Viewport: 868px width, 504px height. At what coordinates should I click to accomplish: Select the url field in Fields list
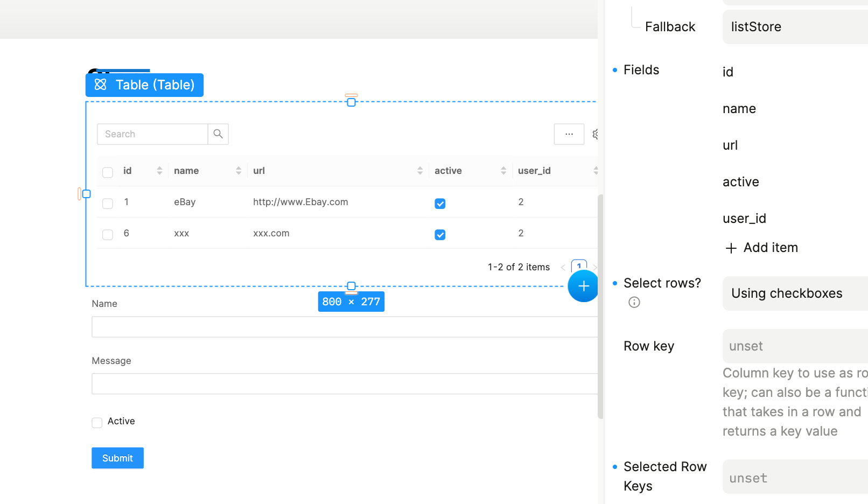[730, 145]
